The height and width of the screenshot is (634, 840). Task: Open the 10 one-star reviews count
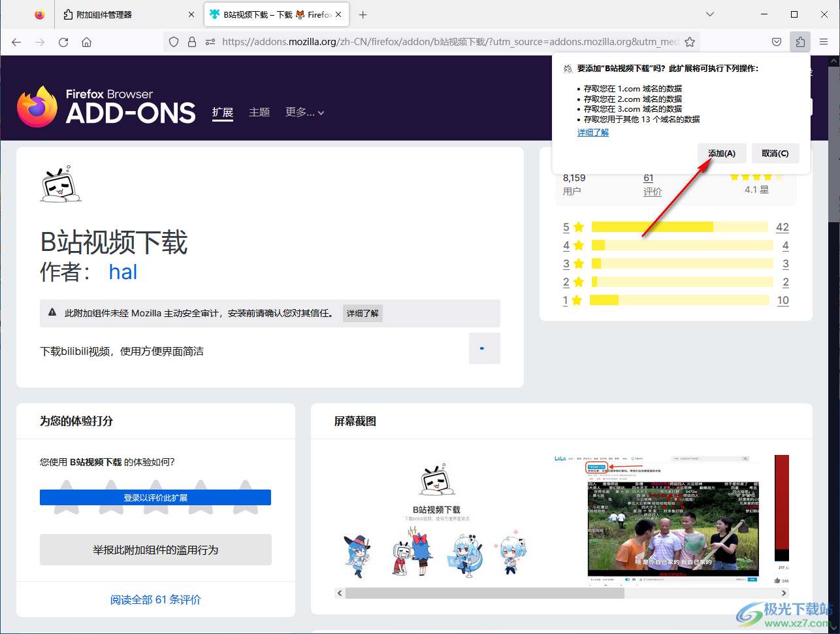tap(783, 301)
